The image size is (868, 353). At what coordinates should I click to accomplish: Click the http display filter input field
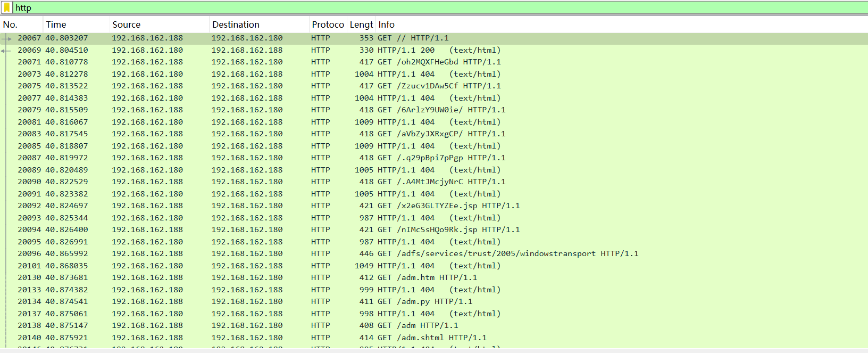425,7
